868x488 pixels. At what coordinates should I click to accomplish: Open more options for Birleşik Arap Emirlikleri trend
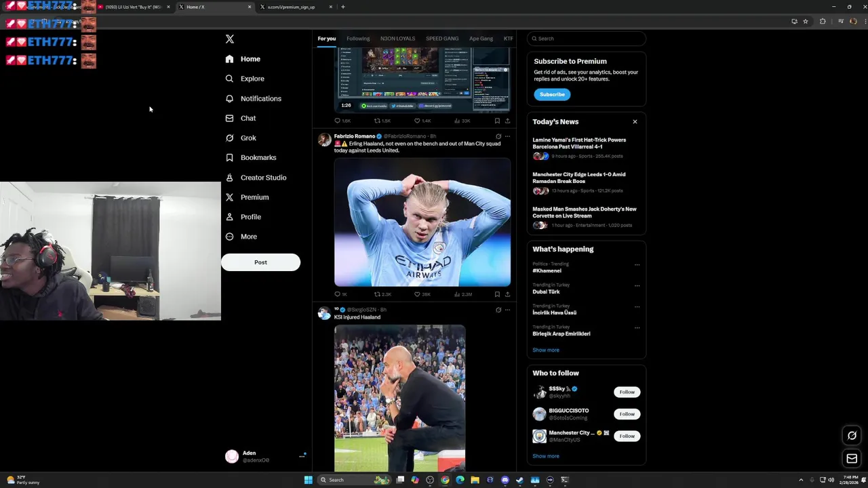[637, 328]
